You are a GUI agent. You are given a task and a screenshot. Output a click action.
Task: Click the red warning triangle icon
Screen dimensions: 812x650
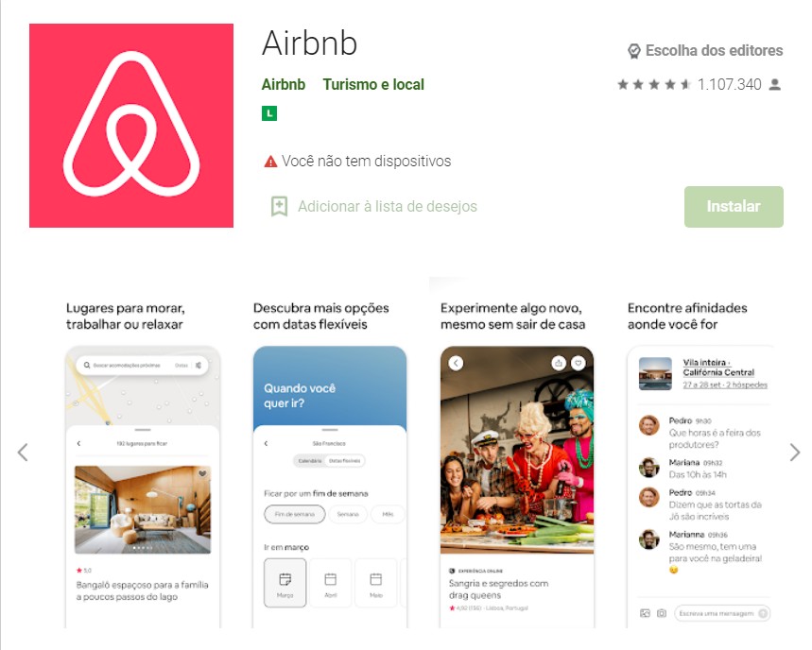(x=270, y=162)
